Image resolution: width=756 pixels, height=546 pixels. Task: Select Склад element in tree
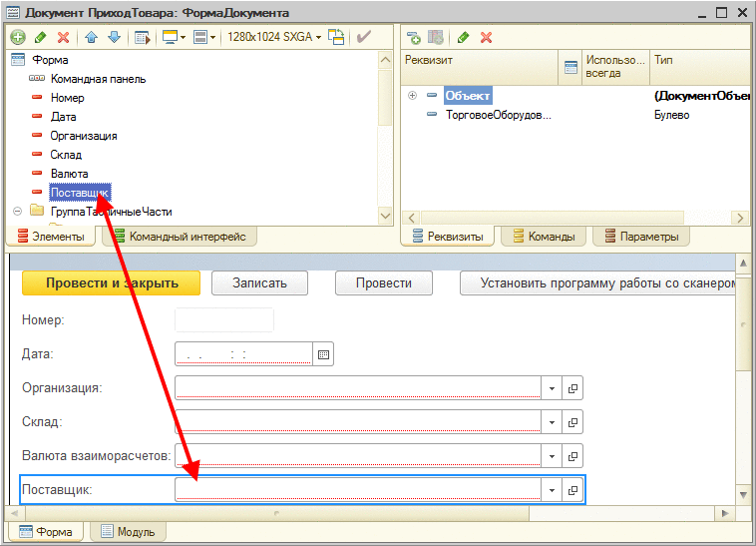[66, 155]
